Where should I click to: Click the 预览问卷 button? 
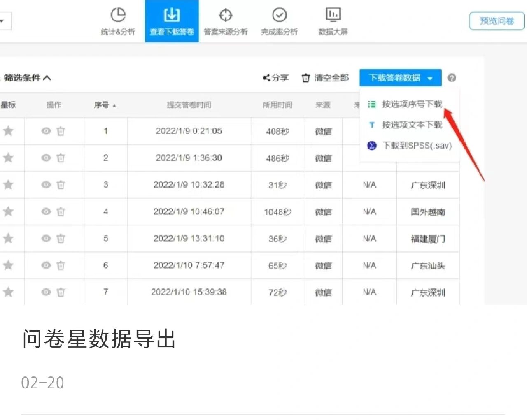[x=497, y=21]
